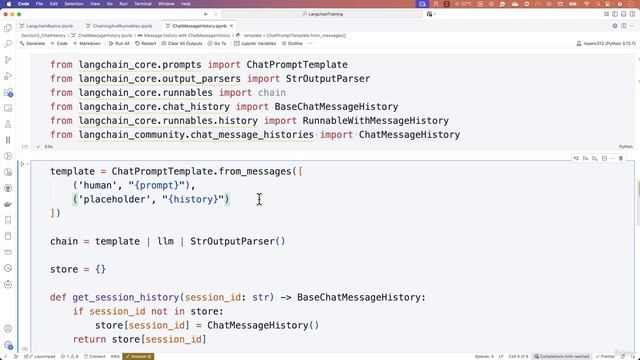
Task: Click the LangchainTraining command center search box
Action: 322,14
